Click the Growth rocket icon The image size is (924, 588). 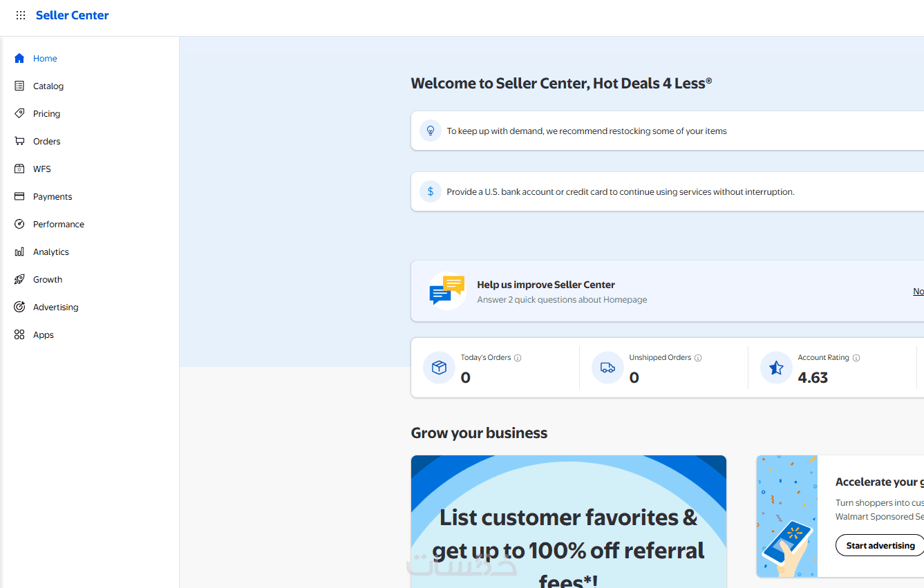(x=19, y=279)
